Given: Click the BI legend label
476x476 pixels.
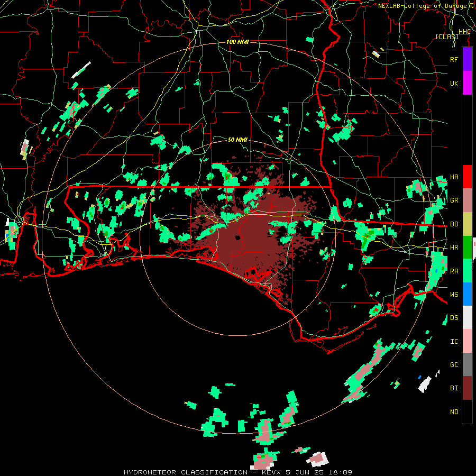Looking at the screenshot, I should (x=454, y=388).
